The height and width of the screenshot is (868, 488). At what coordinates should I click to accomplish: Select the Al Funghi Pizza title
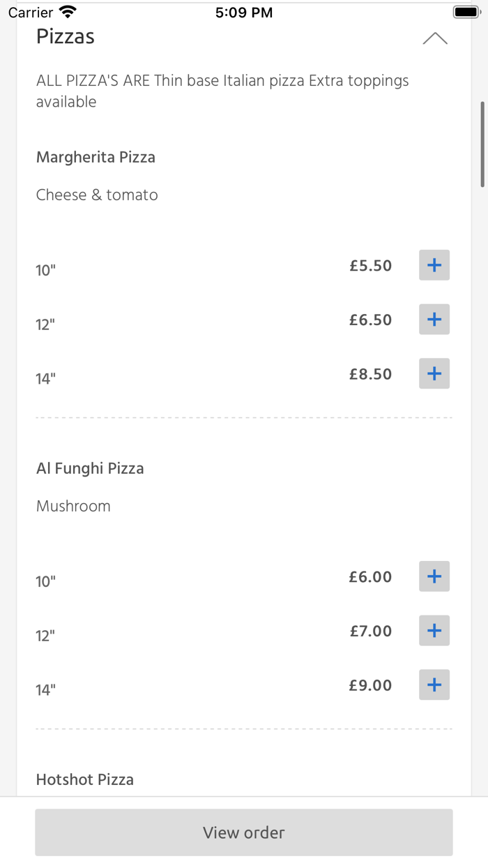tap(90, 468)
